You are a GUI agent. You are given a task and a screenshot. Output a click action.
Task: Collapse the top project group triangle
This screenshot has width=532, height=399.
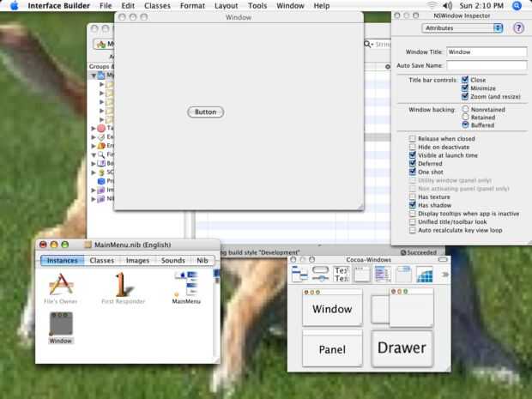(x=94, y=76)
